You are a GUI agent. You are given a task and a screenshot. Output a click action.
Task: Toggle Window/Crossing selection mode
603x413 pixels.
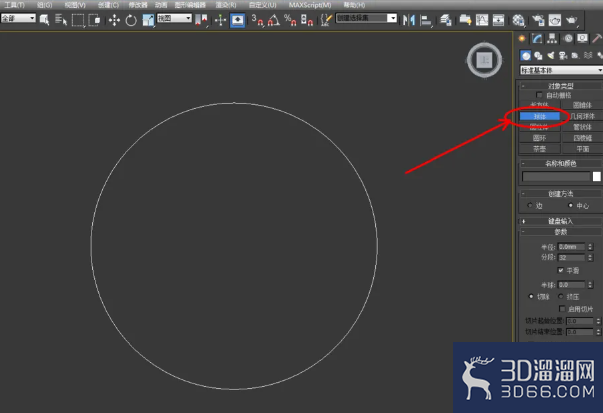tap(94, 20)
